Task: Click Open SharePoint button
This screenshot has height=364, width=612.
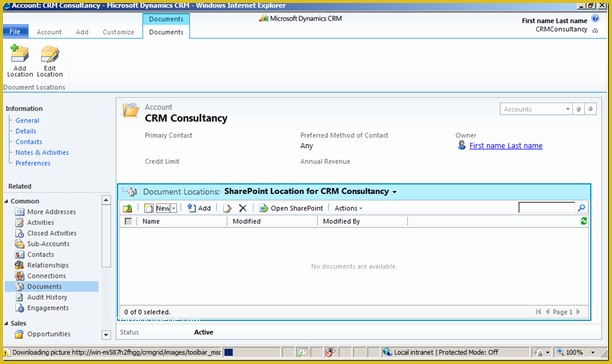Action: (x=291, y=208)
